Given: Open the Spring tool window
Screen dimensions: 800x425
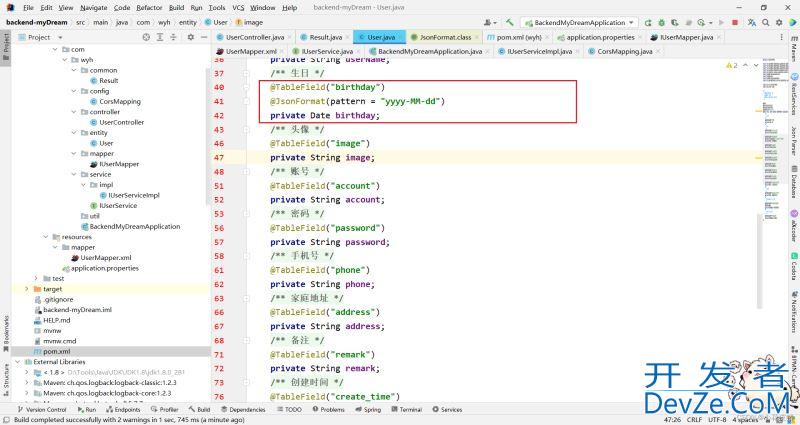Looking at the screenshot, I should click(368, 410).
